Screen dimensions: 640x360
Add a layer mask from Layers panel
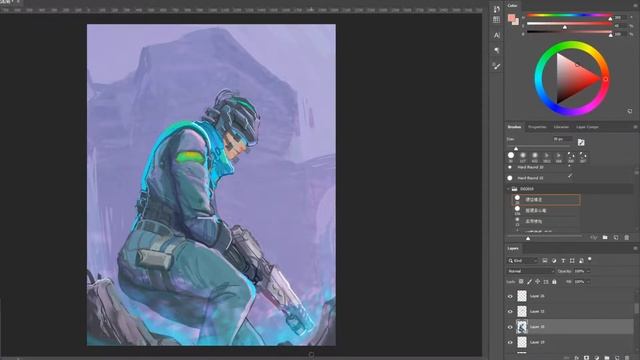[587, 358]
